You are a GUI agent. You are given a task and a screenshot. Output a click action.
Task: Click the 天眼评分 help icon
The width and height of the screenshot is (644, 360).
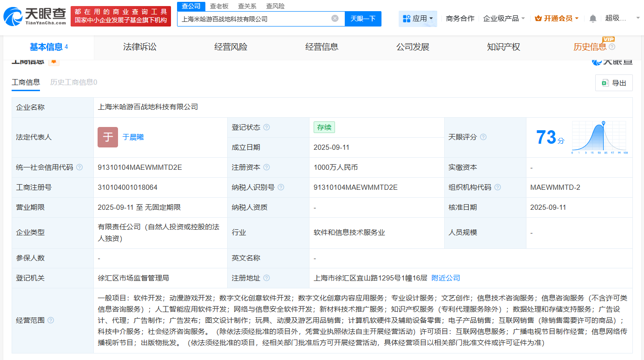[482, 137]
